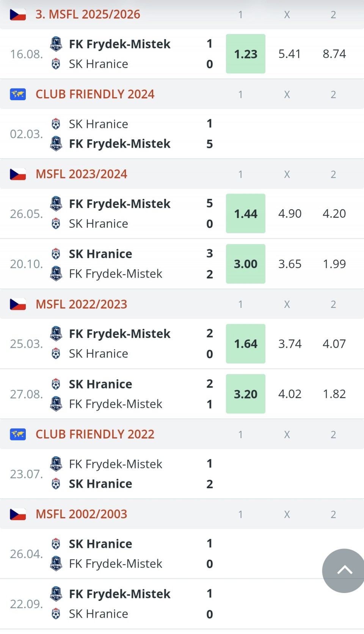The image size is (364, 634).
Task: Click SK Hranice crest in 26.04. match
Action: coord(56,544)
